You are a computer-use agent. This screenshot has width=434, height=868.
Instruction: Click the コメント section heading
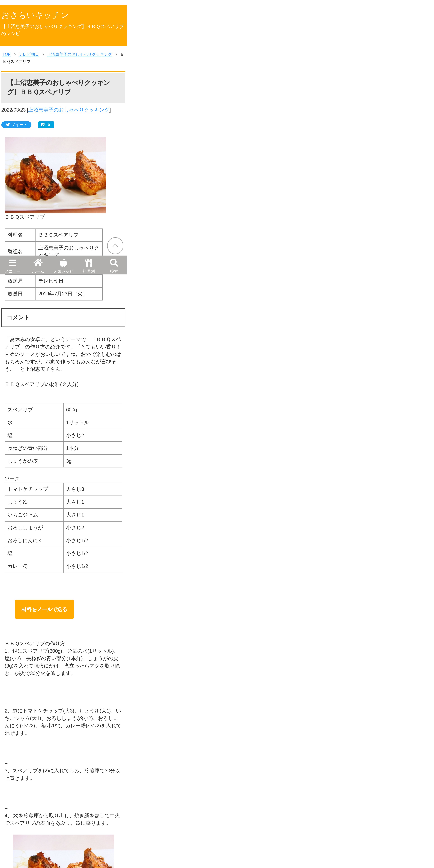coord(63,317)
